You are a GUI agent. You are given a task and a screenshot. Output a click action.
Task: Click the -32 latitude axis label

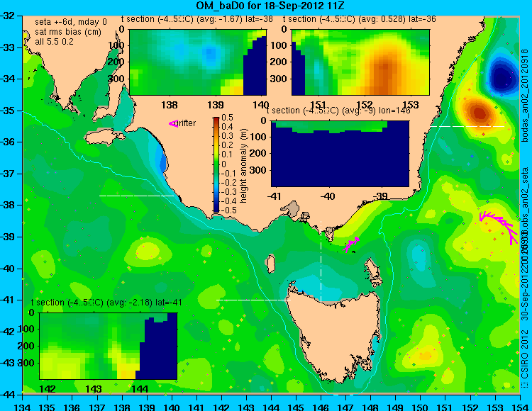[x=9, y=16]
